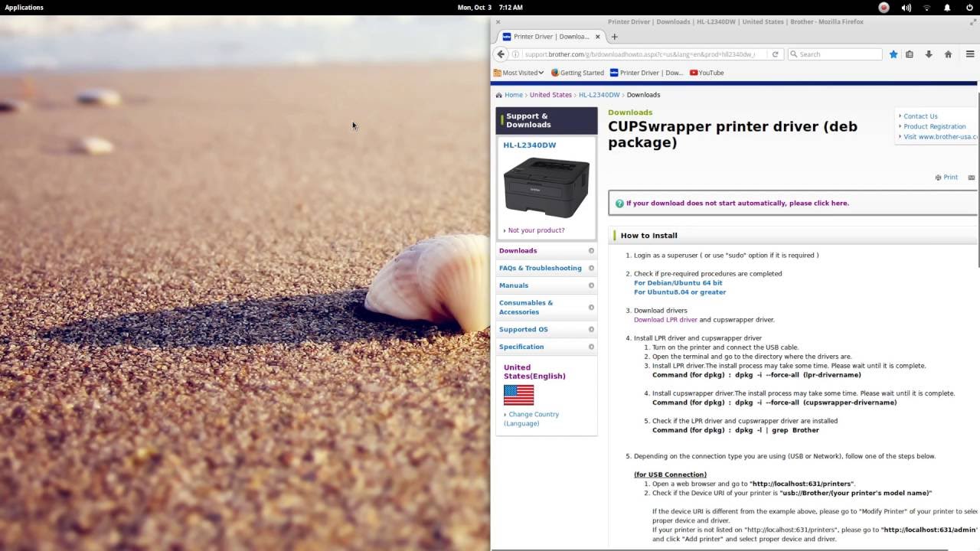Open the Wi-Fi network icon
Image resolution: width=980 pixels, height=551 pixels.
point(927,8)
